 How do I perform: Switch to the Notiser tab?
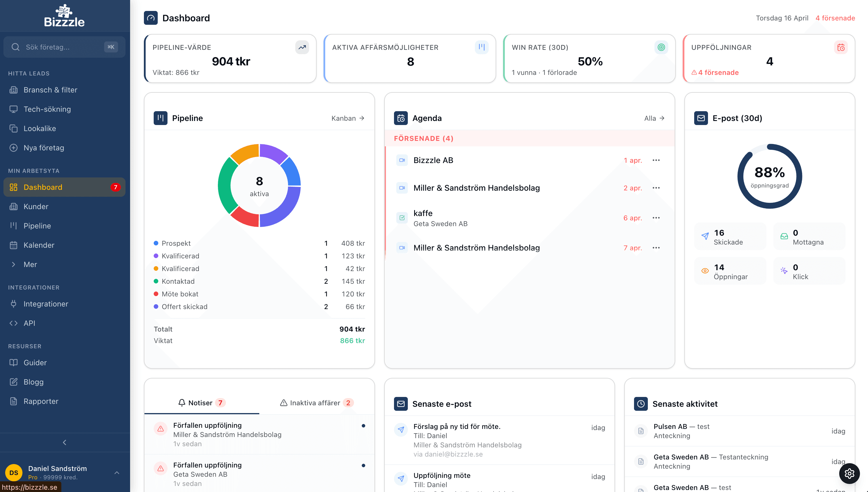(201, 403)
